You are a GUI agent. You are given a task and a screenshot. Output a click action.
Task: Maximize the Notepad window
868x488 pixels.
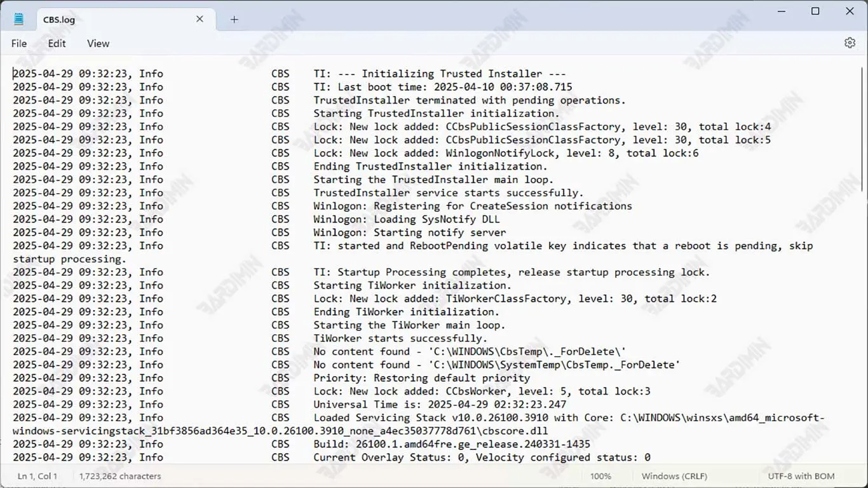(815, 11)
